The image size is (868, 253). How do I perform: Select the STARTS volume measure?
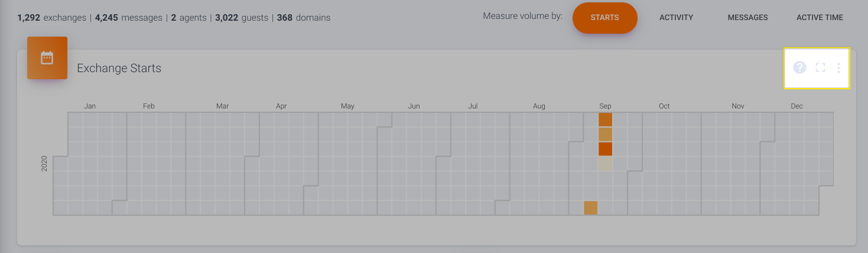604,18
